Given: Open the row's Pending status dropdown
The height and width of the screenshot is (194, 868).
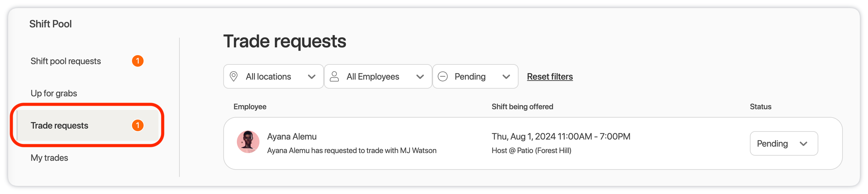Looking at the screenshot, I should pyautogui.click(x=784, y=143).
